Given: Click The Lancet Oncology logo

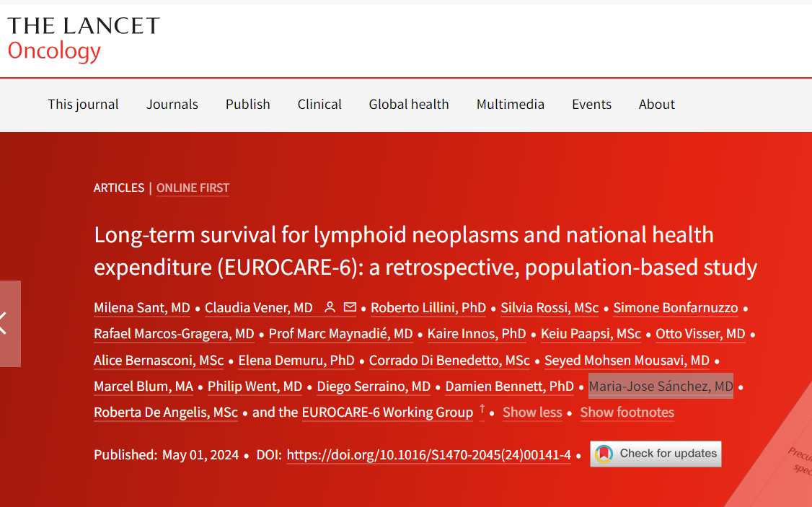Looking at the screenshot, I should (x=83, y=38).
